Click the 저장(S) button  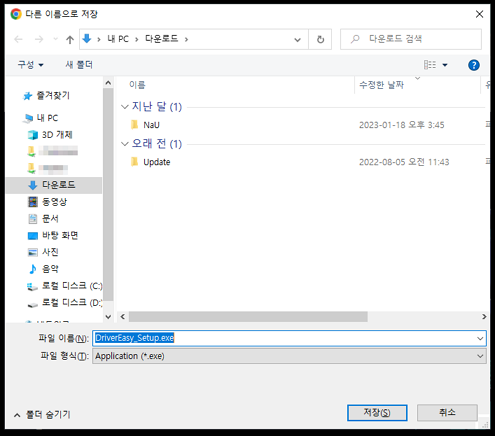pyautogui.click(x=377, y=413)
